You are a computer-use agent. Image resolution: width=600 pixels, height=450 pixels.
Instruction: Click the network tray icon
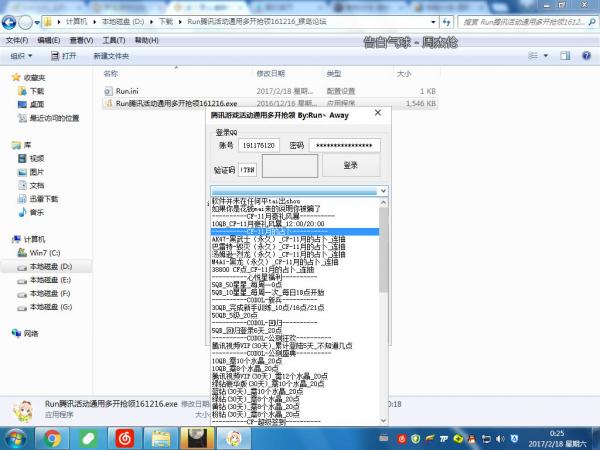486,439
